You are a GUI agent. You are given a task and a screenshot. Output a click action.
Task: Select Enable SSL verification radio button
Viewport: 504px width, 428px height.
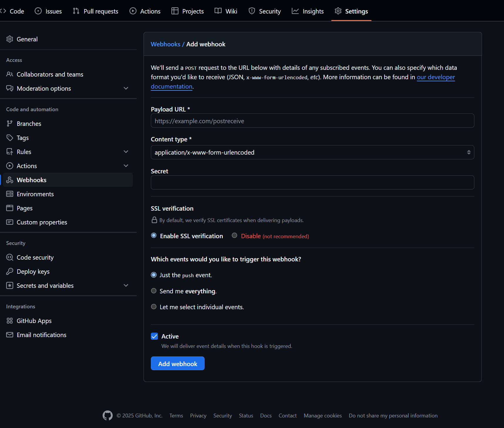(154, 235)
